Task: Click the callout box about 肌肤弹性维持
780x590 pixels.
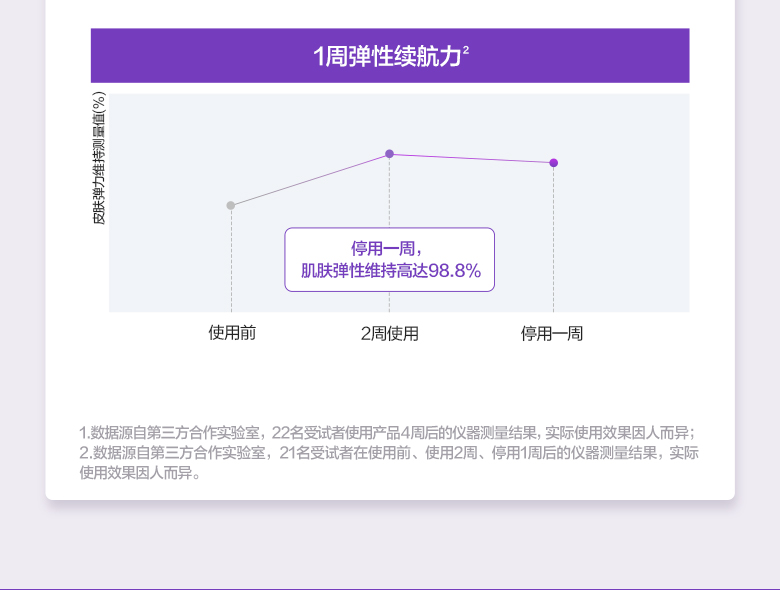Action: tap(389, 259)
